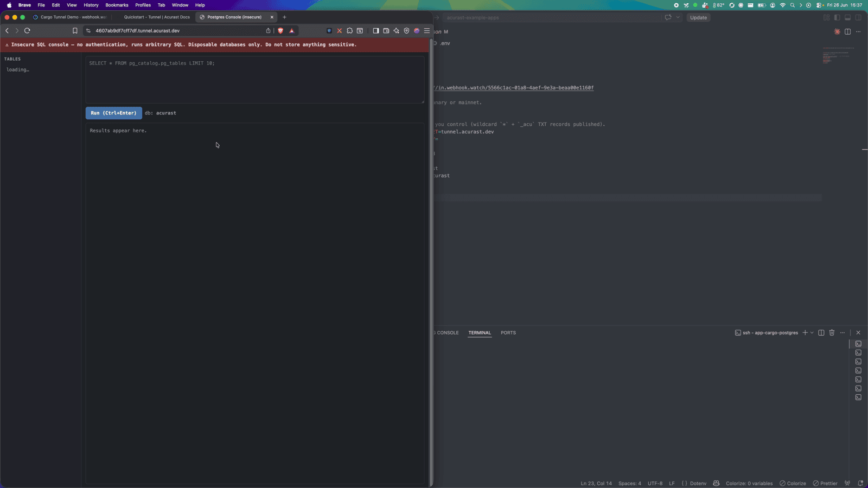Click Prettier in the status bar
Screen dimensions: 868x488
coord(825,483)
